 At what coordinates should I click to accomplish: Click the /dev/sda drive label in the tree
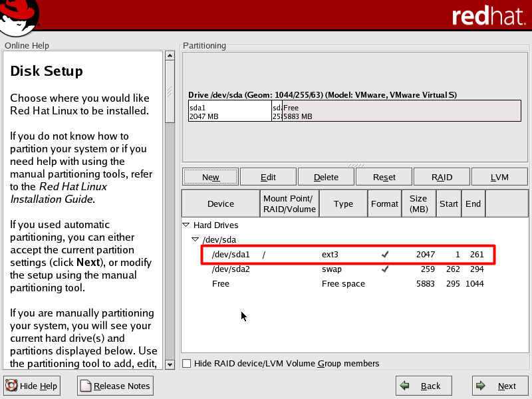[219, 239]
